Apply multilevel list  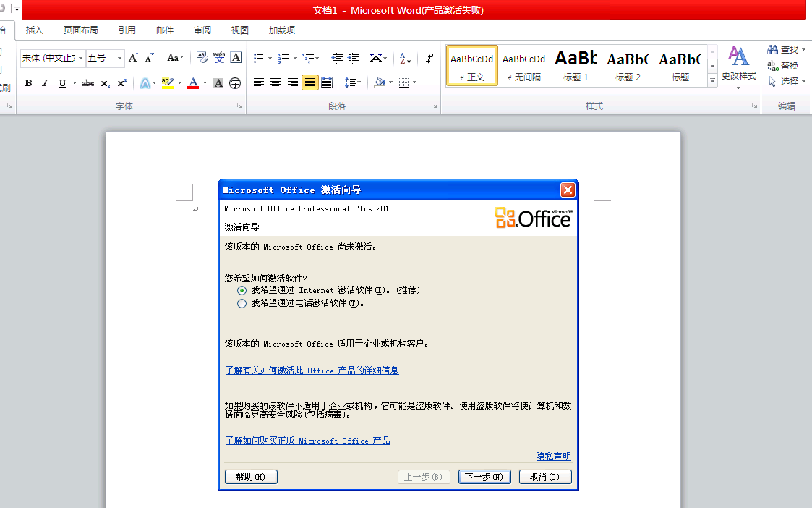309,58
